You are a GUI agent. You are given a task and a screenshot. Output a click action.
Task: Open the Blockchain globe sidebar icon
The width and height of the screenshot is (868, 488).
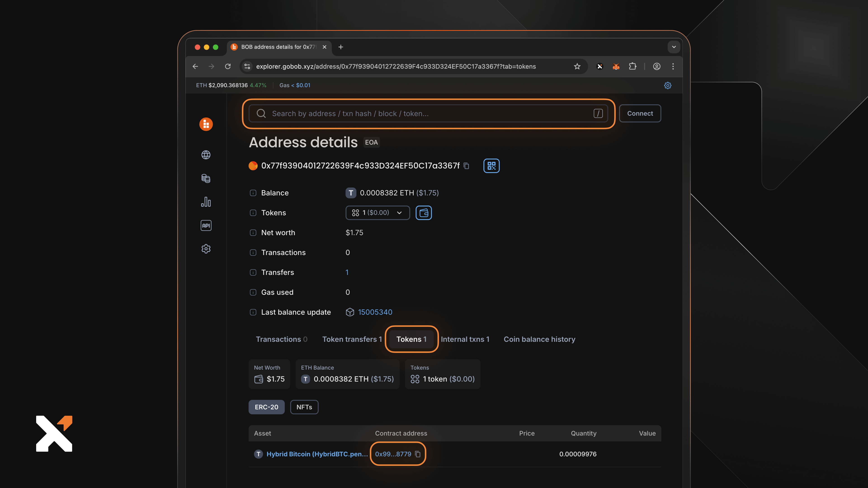(x=206, y=155)
